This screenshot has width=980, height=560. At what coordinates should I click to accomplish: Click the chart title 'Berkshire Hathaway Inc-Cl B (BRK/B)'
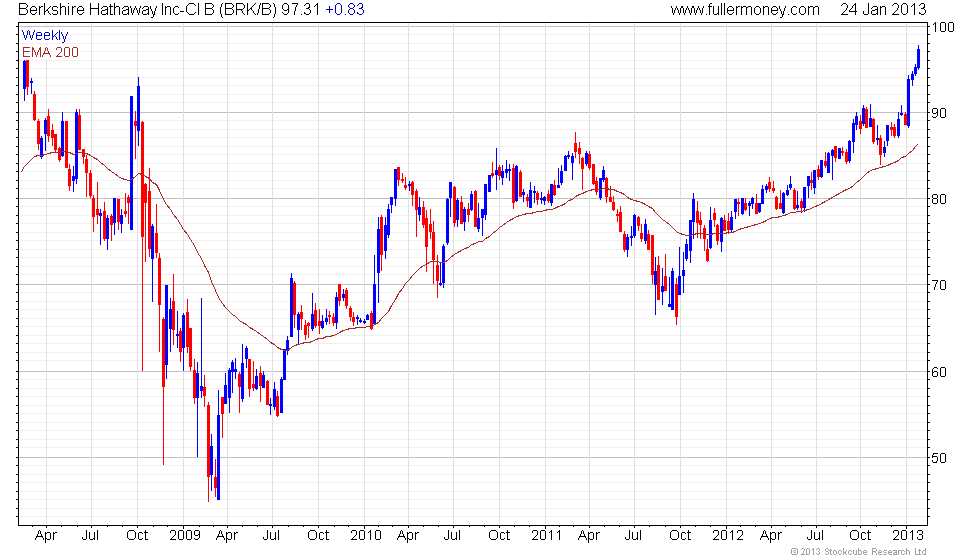tap(148, 9)
